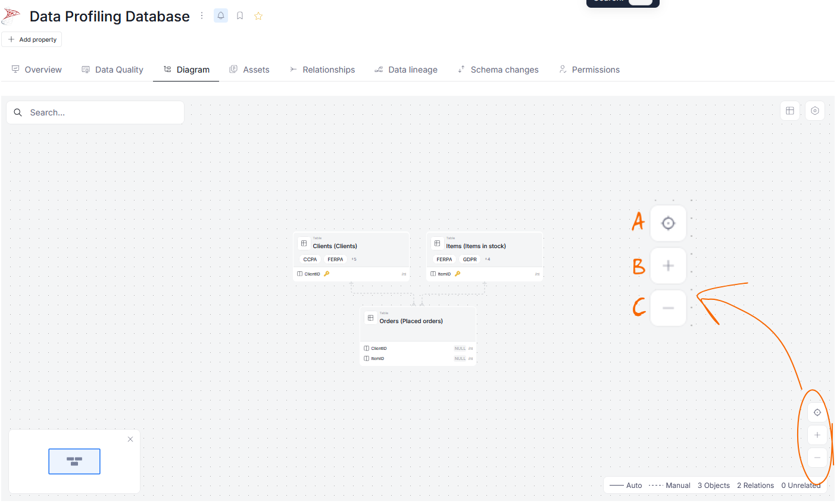Screen dimensions: 840x504
Task: Click the table layout icon at diagram top-right
Action: pyautogui.click(x=790, y=111)
